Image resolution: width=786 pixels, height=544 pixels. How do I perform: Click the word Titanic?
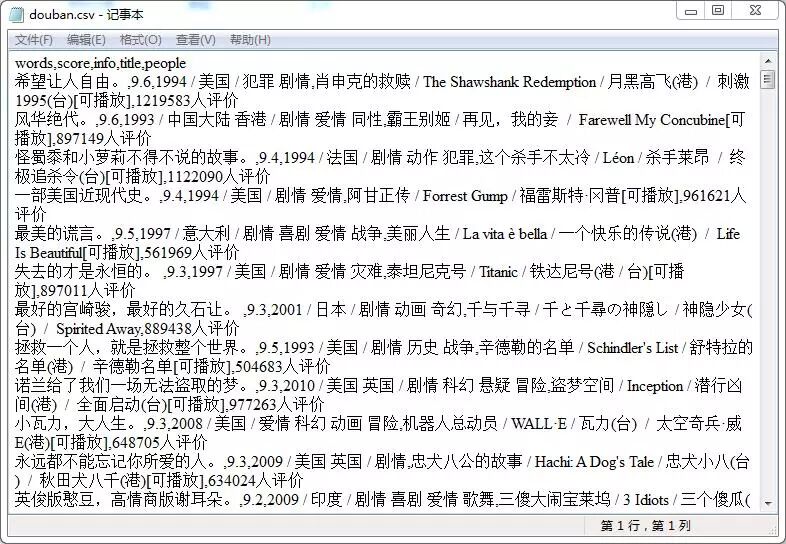click(498, 272)
